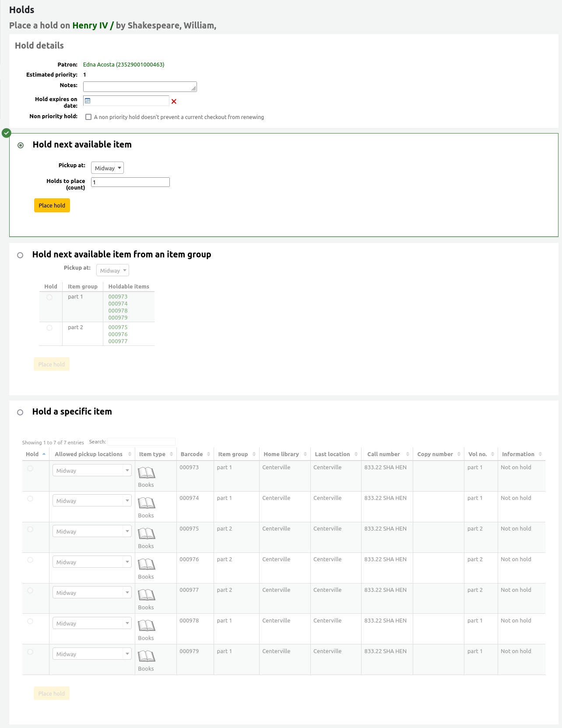Clear the hold expiration date with red X

[x=174, y=102]
